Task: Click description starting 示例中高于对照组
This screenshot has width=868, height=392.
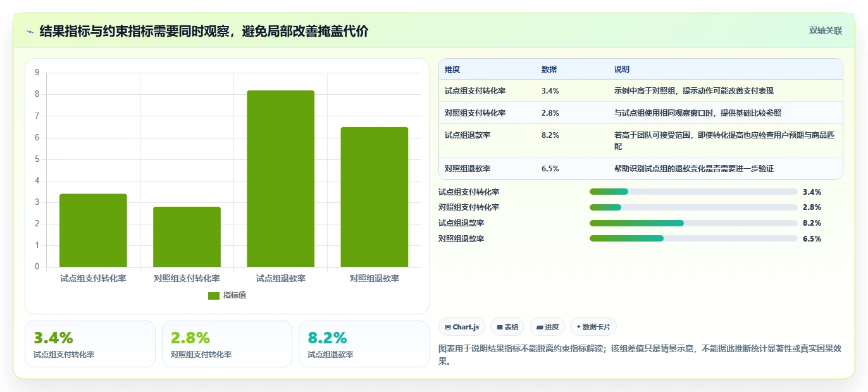Action: tap(694, 91)
